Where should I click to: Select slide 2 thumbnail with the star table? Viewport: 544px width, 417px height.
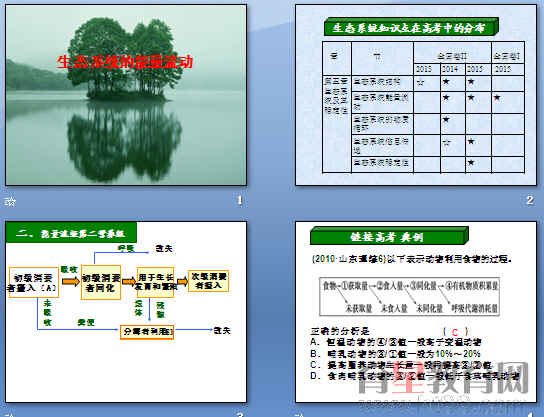tap(416, 95)
